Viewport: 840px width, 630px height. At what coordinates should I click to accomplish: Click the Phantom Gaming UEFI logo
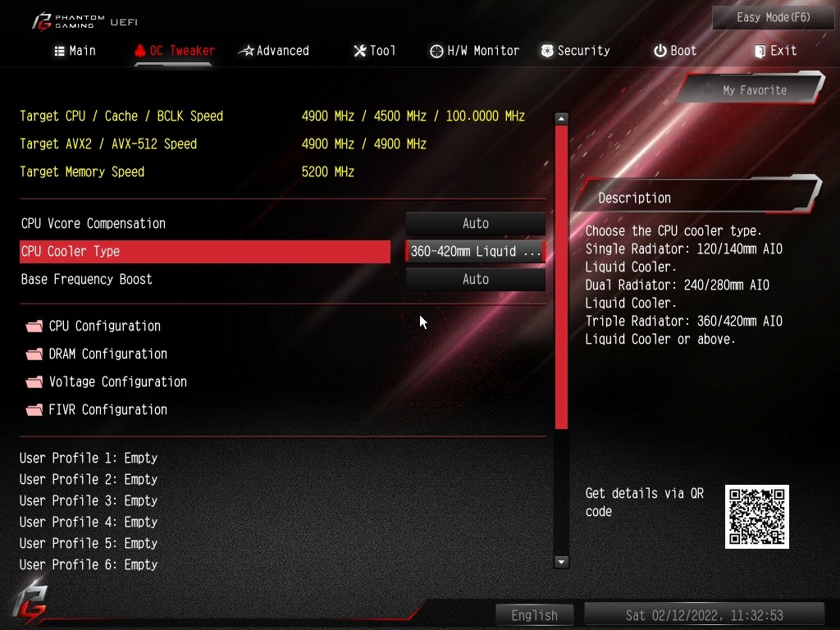point(84,21)
